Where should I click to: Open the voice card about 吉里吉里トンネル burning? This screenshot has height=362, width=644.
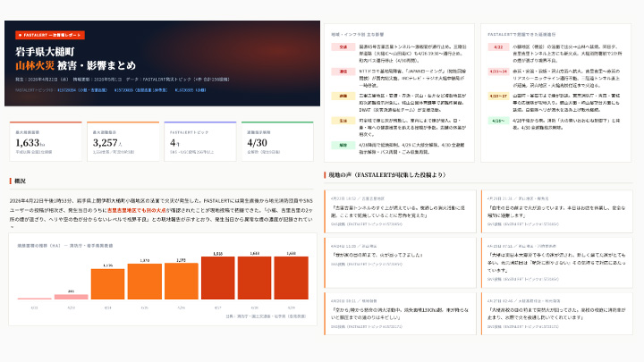tap(400, 211)
